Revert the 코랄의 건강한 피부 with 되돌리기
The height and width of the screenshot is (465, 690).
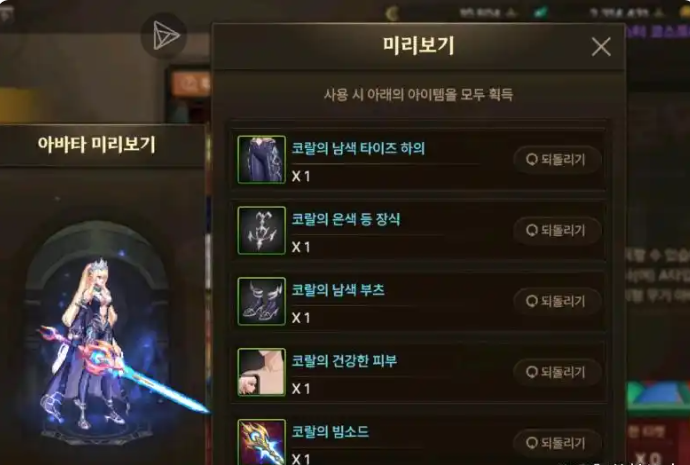click(x=557, y=372)
